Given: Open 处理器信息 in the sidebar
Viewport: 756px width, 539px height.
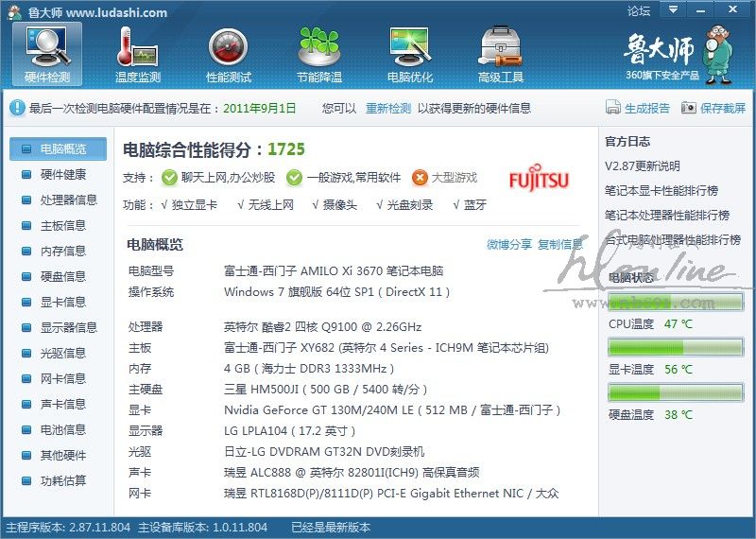Looking at the screenshot, I should (58, 200).
